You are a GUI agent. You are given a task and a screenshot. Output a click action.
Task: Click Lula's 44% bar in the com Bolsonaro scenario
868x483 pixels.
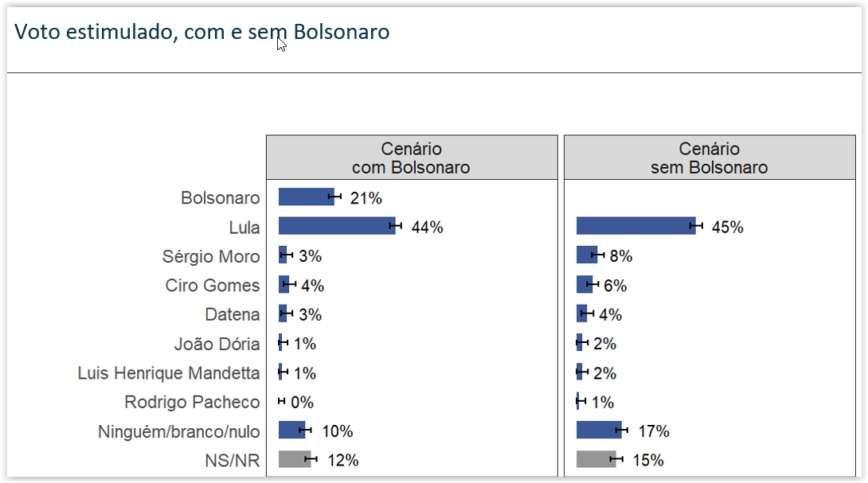tap(336, 226)
